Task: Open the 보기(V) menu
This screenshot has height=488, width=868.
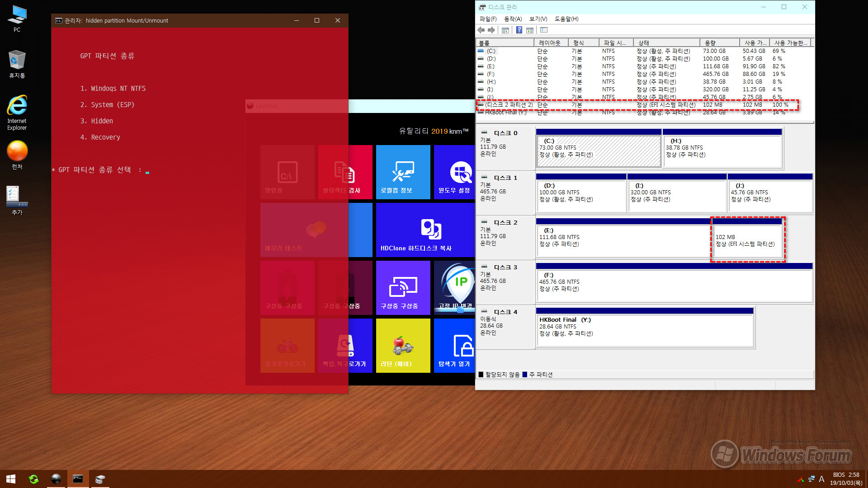Action: [x=538, y=19]
